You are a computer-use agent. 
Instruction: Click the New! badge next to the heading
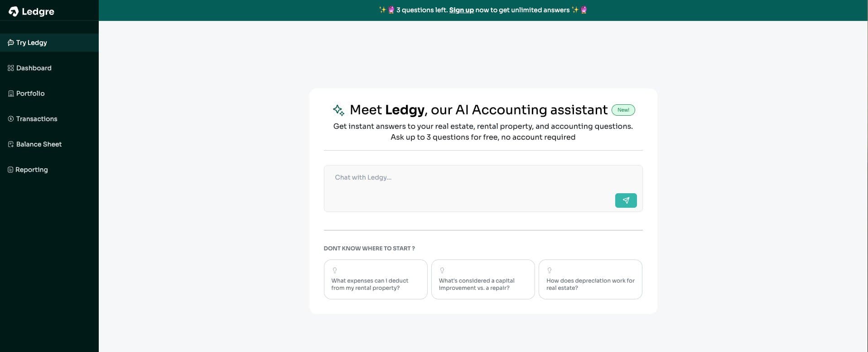[623, 110]
